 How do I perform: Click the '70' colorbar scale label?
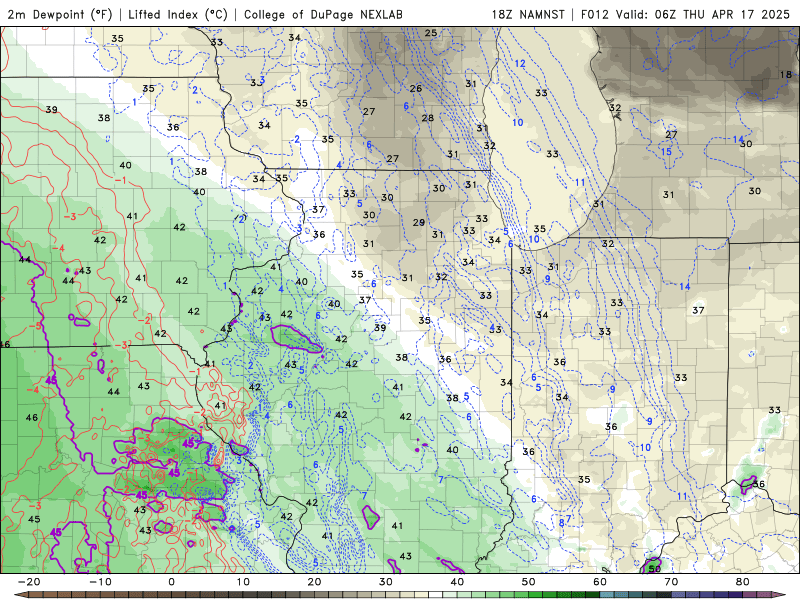pyautogui.click(x=671, y=582)
